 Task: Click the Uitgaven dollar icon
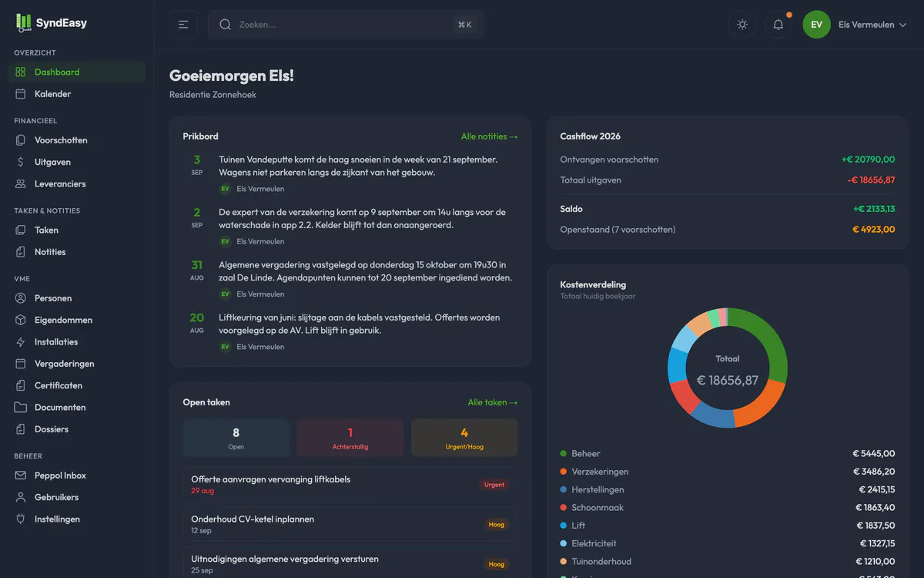coord(21,162)
